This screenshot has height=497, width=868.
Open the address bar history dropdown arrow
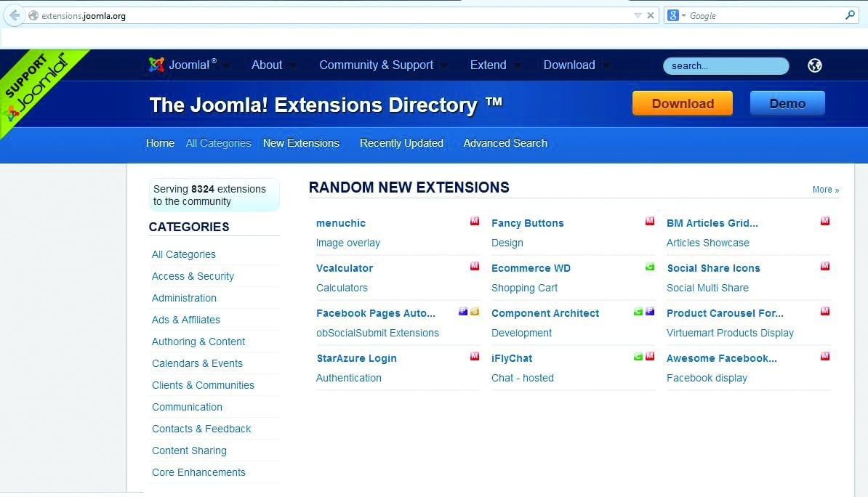(638, 15)
